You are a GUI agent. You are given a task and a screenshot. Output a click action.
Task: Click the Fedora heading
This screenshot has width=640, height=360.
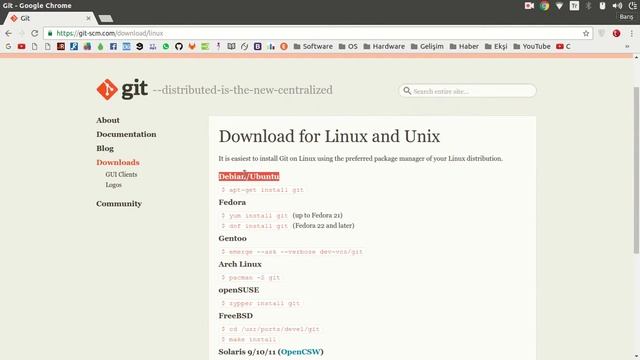232,202
